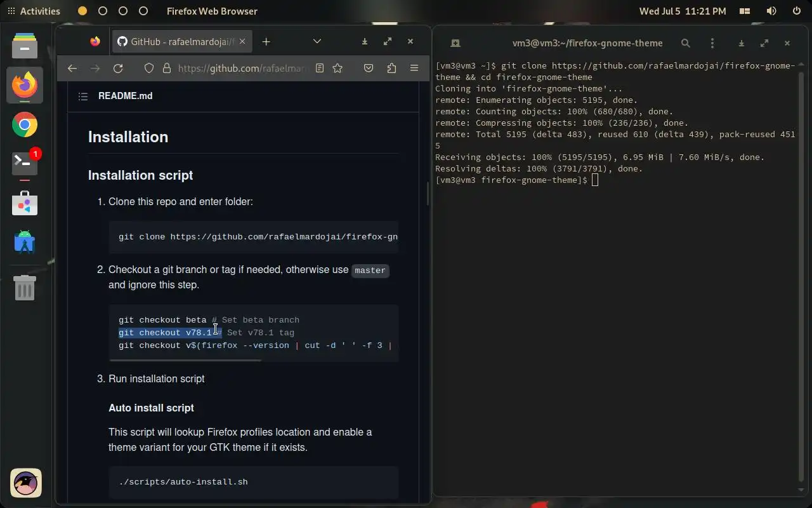Open the README.md outline list icon
812x508 pixels.
pos(83,97)
